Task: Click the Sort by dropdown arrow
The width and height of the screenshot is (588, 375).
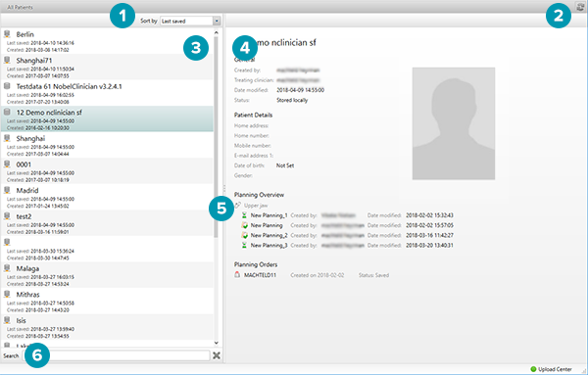Action: (x=217, y=21)
